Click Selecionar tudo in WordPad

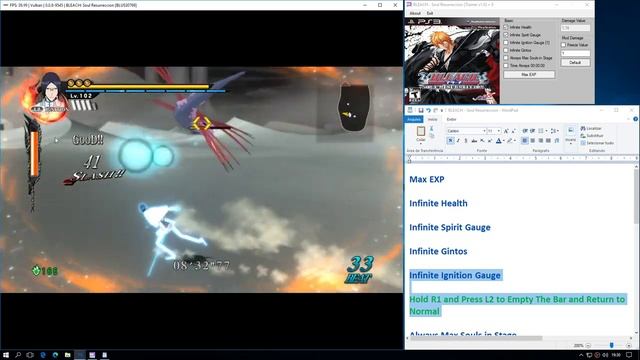coord(597,143)
